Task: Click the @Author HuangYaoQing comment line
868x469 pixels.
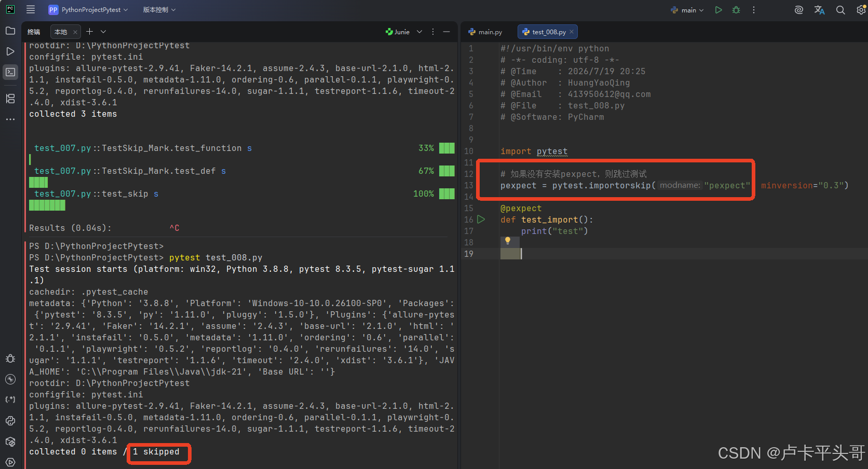Action: 565,82
